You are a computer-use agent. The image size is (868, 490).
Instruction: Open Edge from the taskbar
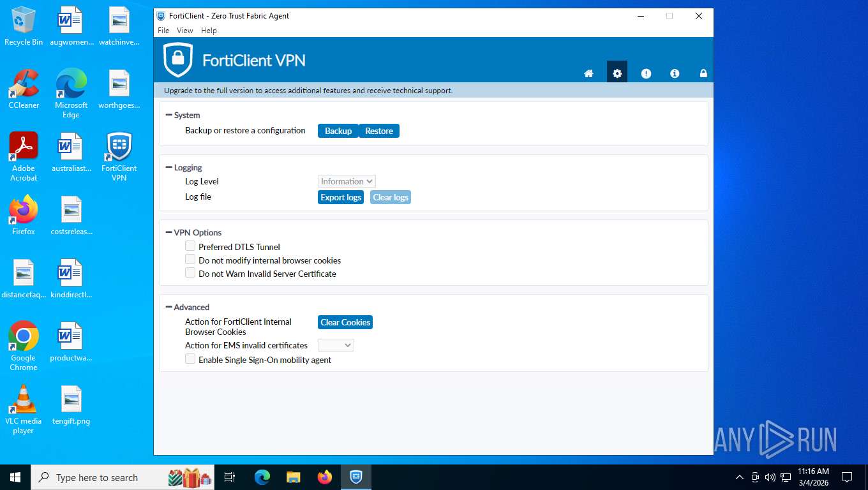click(262, 477)
